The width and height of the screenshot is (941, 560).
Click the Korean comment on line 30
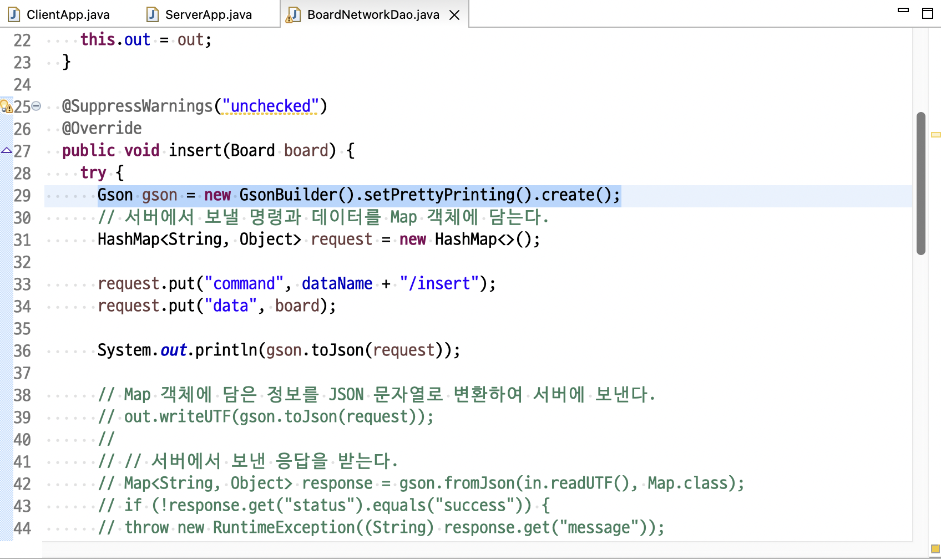(323, 217)
